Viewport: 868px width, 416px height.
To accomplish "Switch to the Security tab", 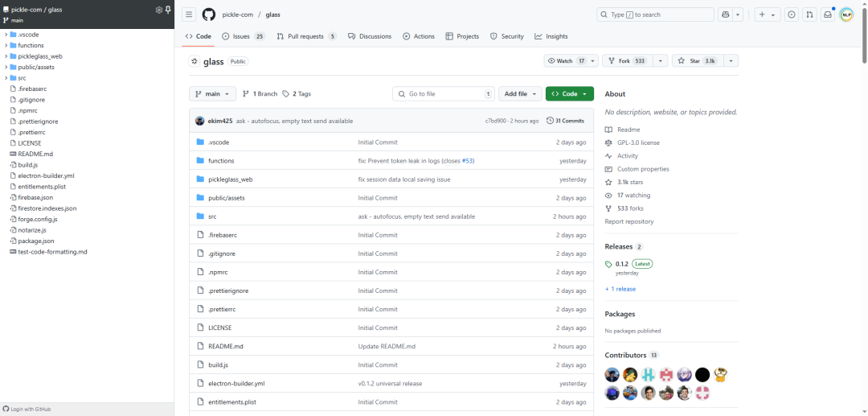I will click(506, 36).
